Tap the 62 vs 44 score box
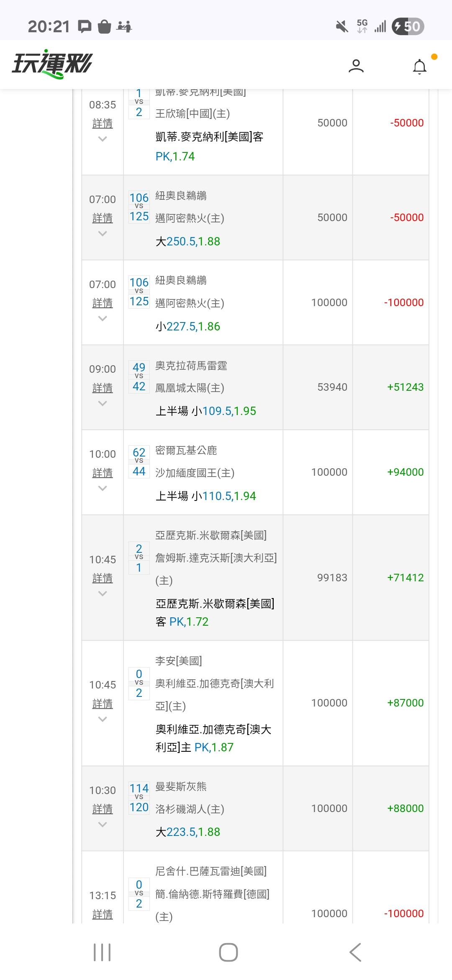The image size is (452, 980). [139, 462]
